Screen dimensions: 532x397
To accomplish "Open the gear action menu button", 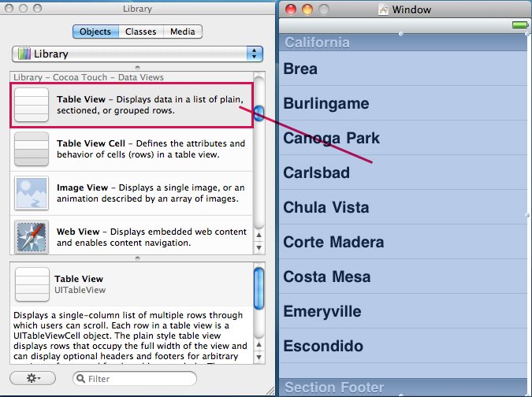I will pos(32,378).
